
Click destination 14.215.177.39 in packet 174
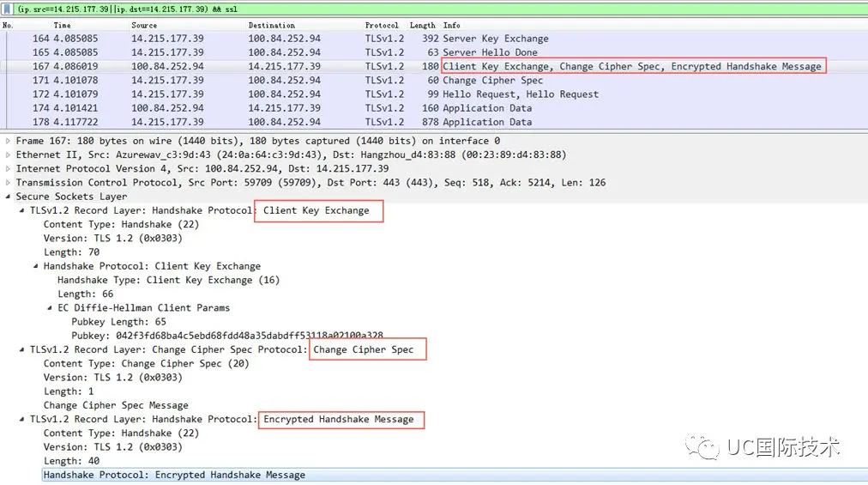pos(284,107)
